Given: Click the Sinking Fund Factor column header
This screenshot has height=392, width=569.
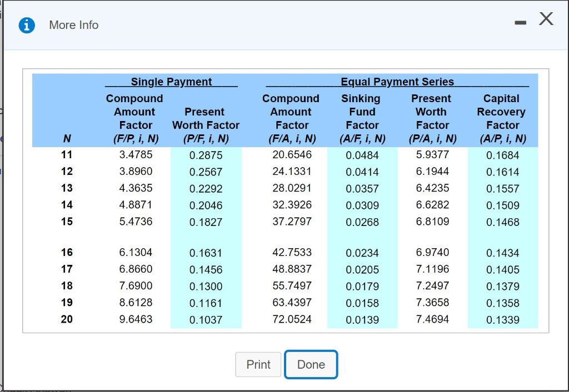Looking at the screenshot, I should click(362, 118).
